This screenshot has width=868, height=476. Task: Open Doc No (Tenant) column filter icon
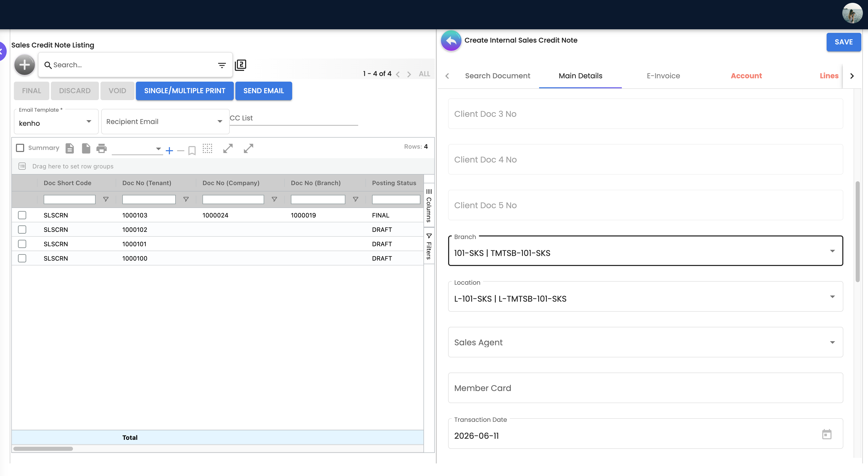[x=186, y=199]
